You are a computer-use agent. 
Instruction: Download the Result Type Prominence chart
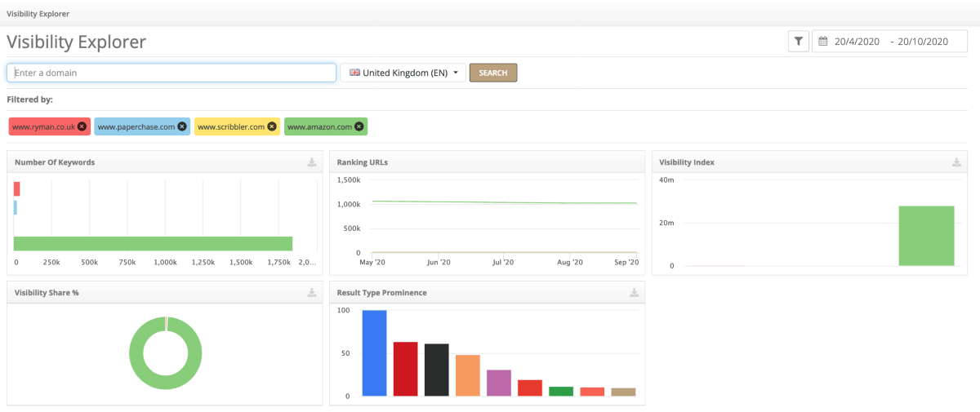click(635, 293)
